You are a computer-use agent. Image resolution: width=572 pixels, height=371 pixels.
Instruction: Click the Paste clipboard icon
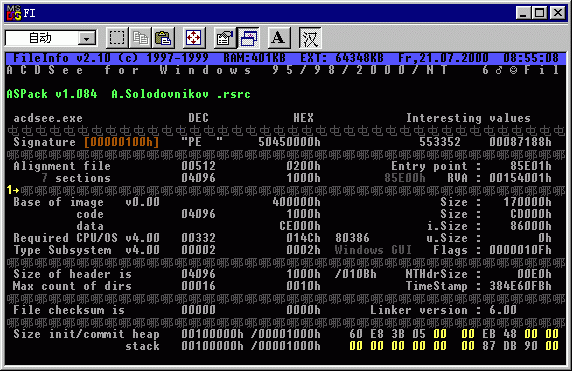point(163,38)
